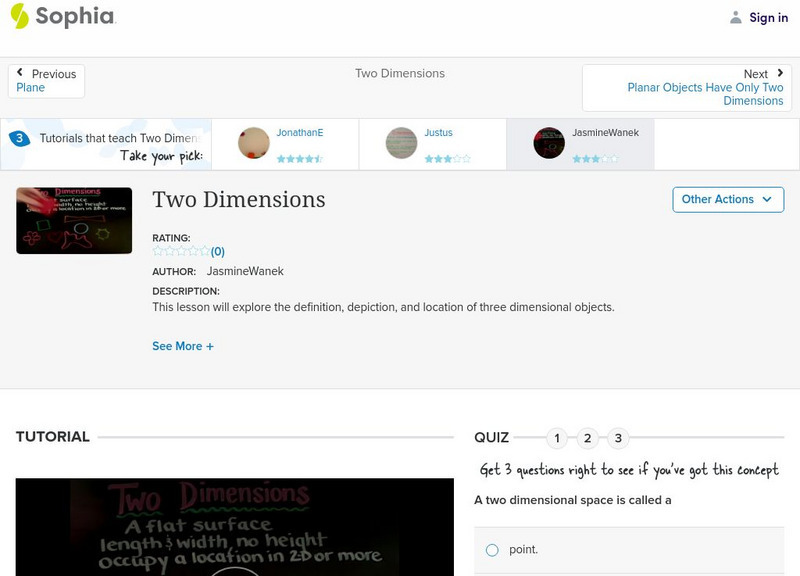The width and height of the screenshot is (800, 576).
Task: Open JasmineWanek's avatar picture
Action: pos(549,143)
